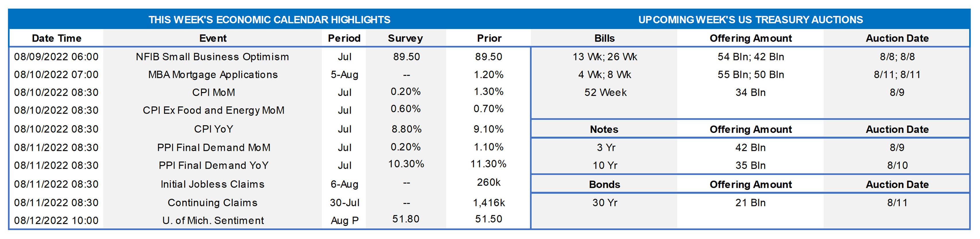Click the 30 Yr bond cell
Viewport: 980px width, 239px height.
[x=605, y=203]
